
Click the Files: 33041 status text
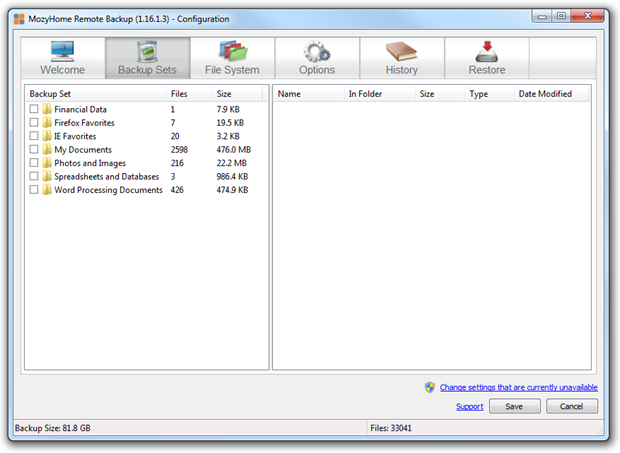391,428
